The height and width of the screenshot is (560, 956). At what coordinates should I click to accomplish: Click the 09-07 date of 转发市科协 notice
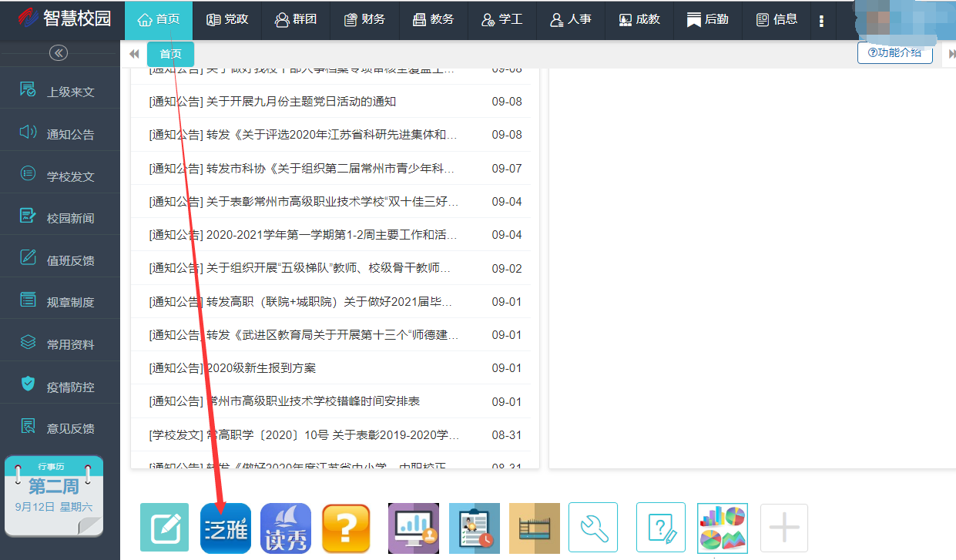pyautogui.click(x=507, y=168)
